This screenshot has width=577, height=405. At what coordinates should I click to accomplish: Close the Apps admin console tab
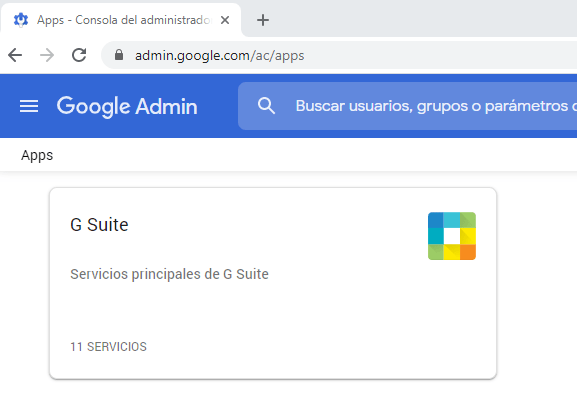tap(225, 20)
